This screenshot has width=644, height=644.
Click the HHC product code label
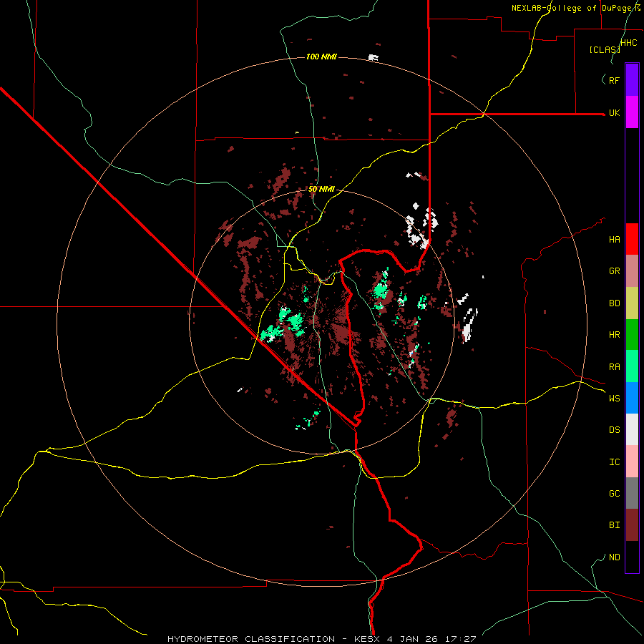click(x=628, y=43)
